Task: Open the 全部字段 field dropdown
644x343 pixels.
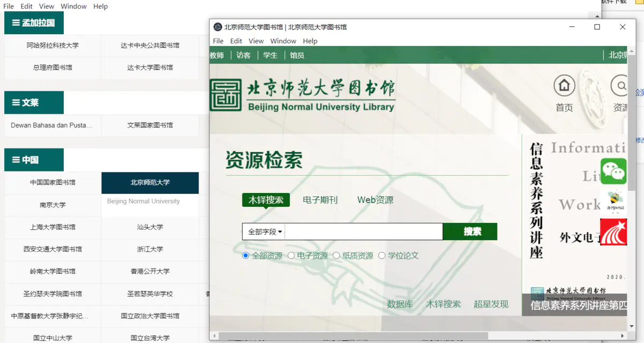Action: (x=265, y=232)
